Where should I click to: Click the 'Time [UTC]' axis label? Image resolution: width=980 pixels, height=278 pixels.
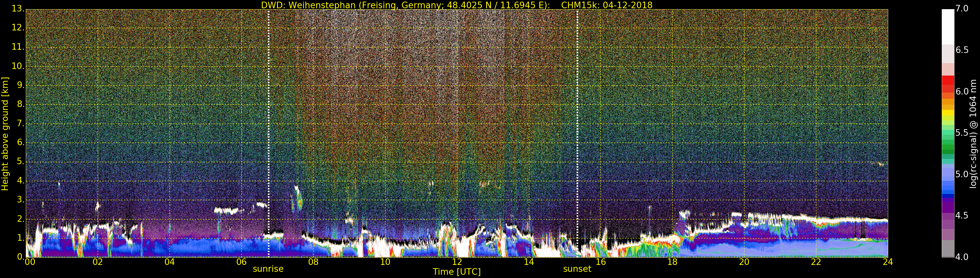457,272
